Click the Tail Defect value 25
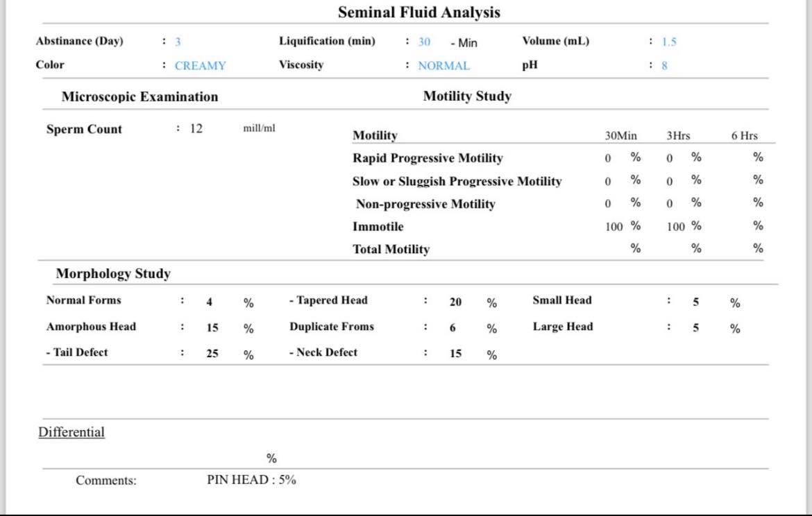 212,354
